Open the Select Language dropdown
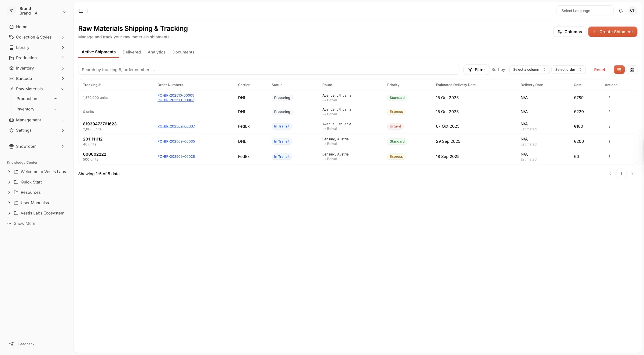 click(585, 11)
